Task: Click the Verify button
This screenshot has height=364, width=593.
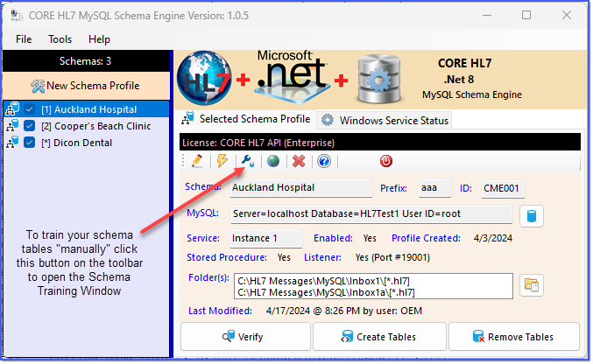Action: pyautogui.click(x=245, y=336)
